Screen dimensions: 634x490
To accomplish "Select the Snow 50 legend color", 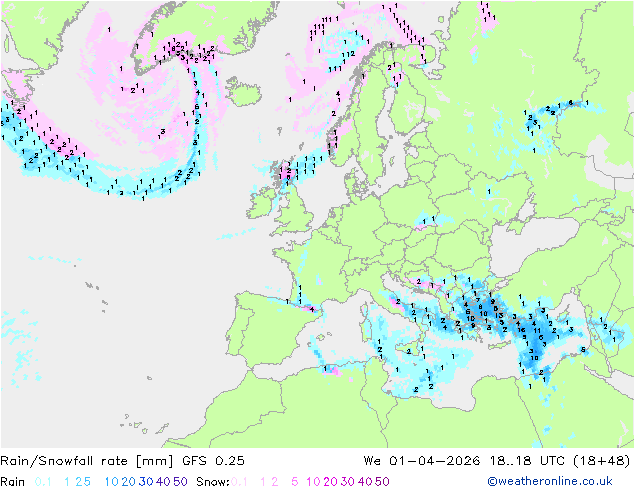I will (x=383, y=482).
